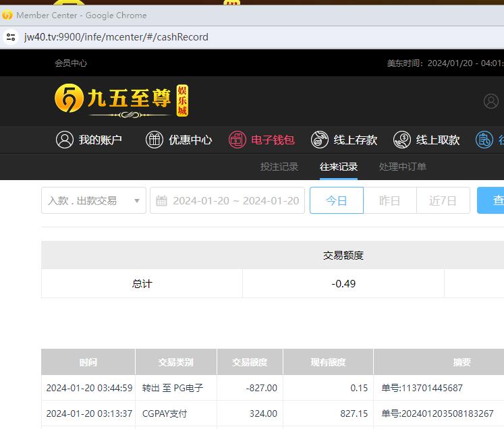Screen dimensions: 504x429
Task: Open 电子钱包 menu label
Action: 273,140
